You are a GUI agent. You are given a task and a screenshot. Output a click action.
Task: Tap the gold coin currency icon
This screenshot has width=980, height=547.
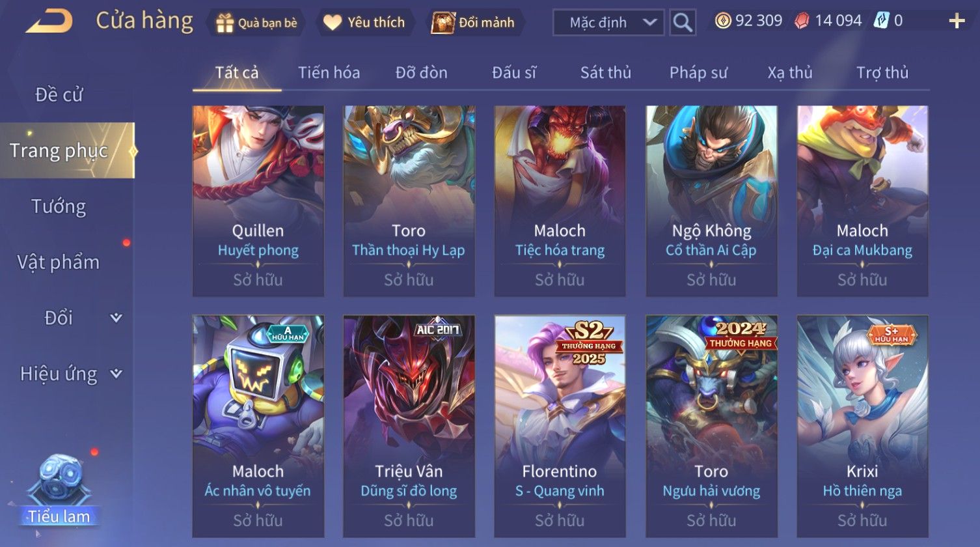[x=722, y=21]
